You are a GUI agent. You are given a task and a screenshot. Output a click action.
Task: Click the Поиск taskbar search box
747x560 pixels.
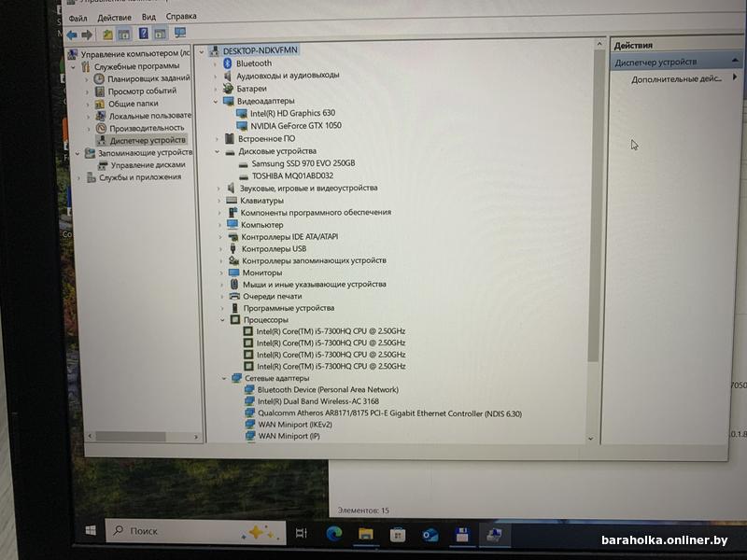point(196,531)
